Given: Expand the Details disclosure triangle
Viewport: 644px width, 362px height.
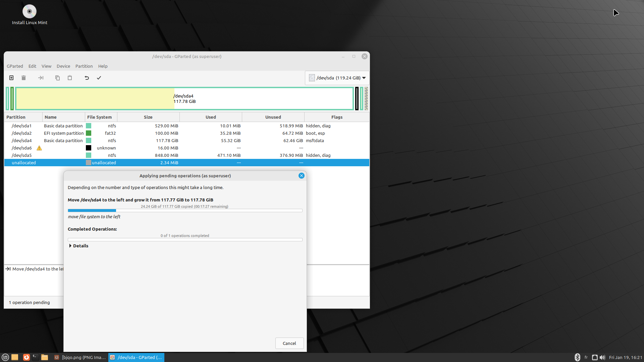Looking at the screenshot, I should [x=70, y=246].
